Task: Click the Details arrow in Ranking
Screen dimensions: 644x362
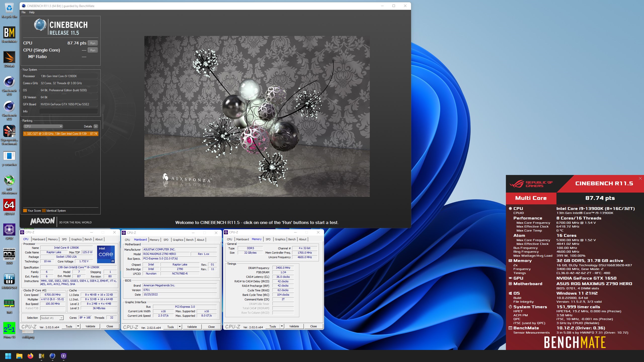Action: [96, 126]
